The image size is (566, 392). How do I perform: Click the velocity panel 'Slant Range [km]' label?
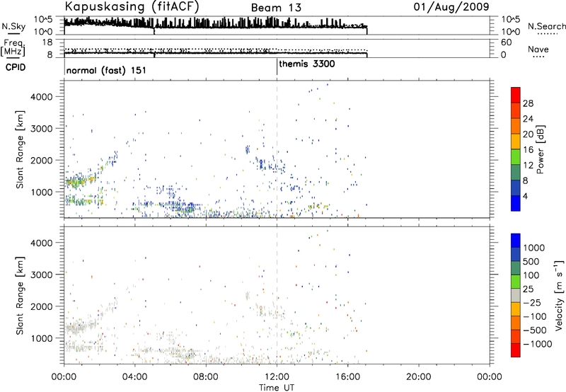[20, 295]
